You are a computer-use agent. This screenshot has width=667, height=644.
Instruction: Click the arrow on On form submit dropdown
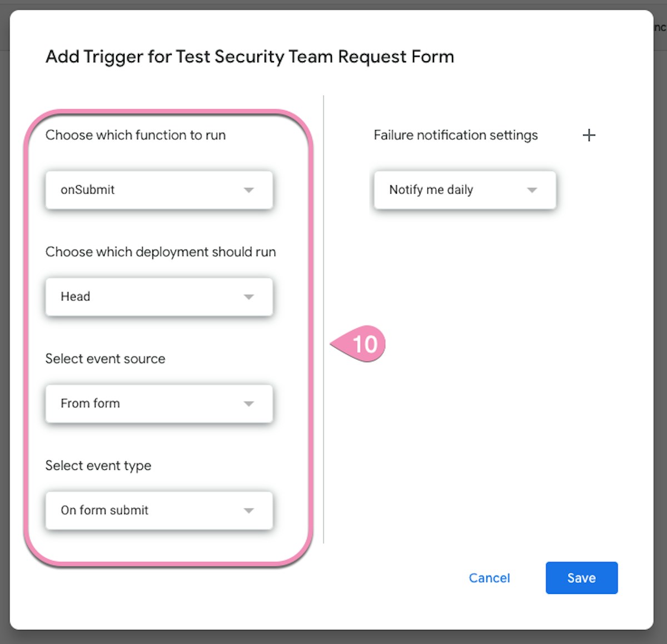(248, 511)
